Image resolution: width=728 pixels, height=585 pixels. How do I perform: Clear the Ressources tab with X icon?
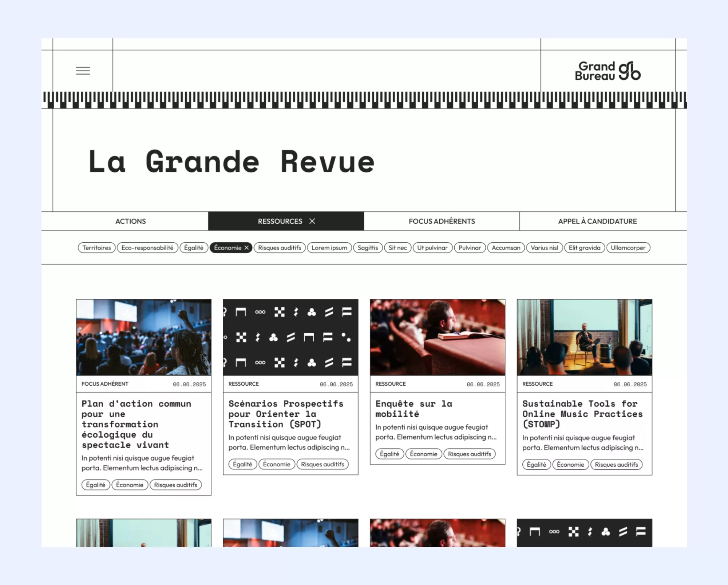click(x=312, y=221)
